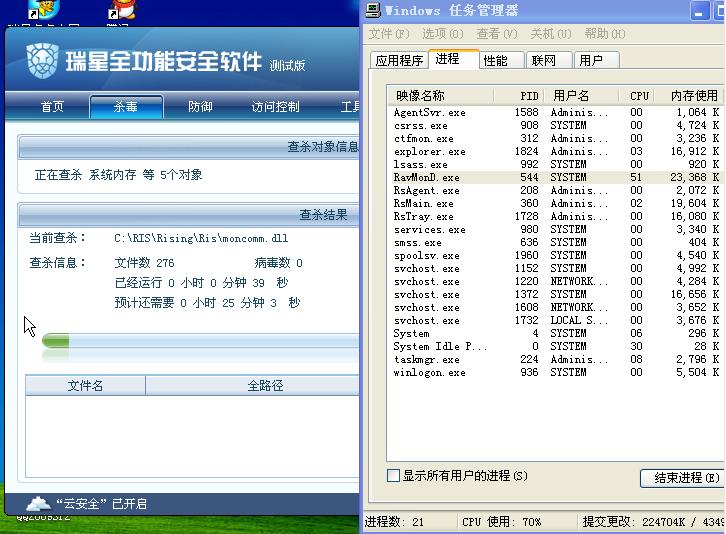The image size is (726, 534).
Task: Select the csrss.exe process
Action: [x=556, y=126]
